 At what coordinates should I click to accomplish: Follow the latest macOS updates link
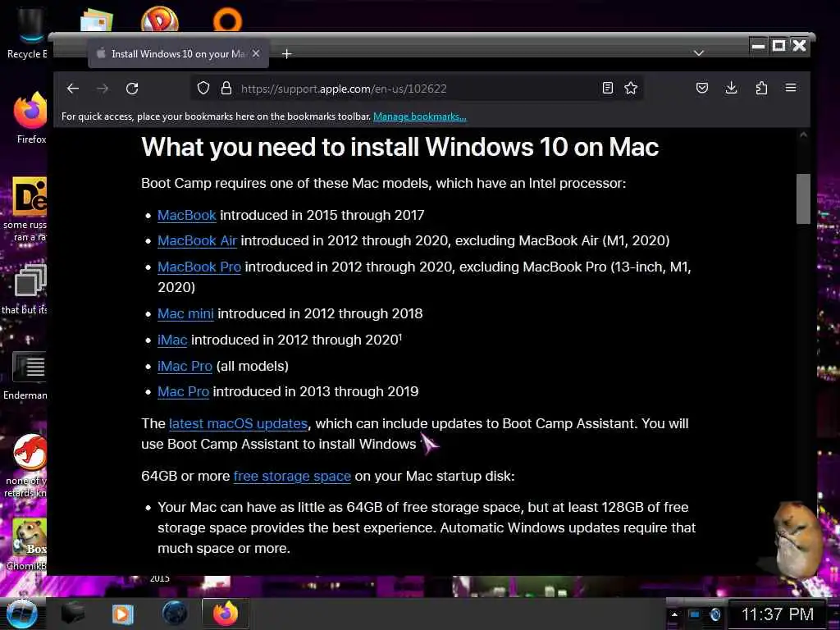(x=239, y=424)
